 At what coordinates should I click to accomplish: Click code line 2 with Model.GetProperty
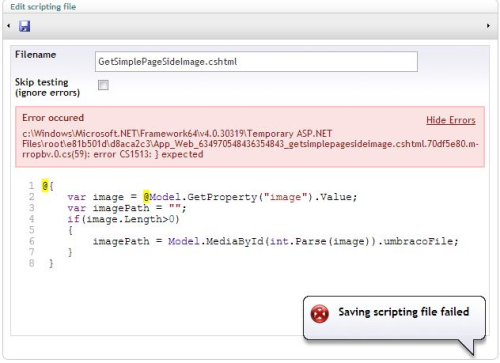[x=212, y=197]
